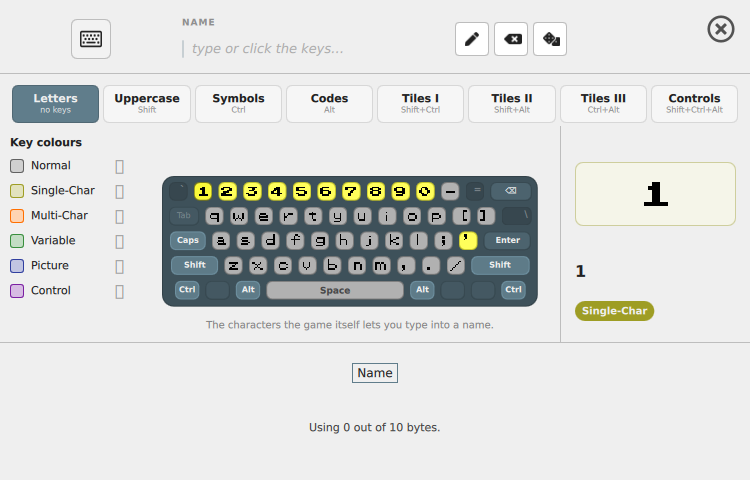This screenshot has height=480, width=750.
Task: Click the backspace delete icon next to pencil
Action: tap(511, 39)
